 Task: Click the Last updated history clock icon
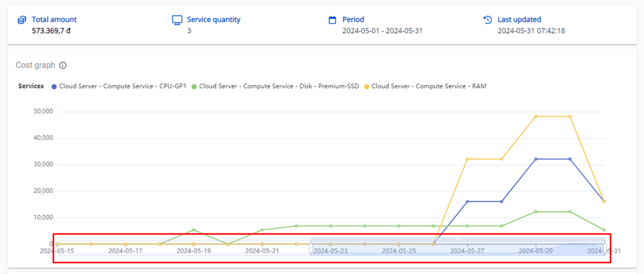tap(488, 20)
